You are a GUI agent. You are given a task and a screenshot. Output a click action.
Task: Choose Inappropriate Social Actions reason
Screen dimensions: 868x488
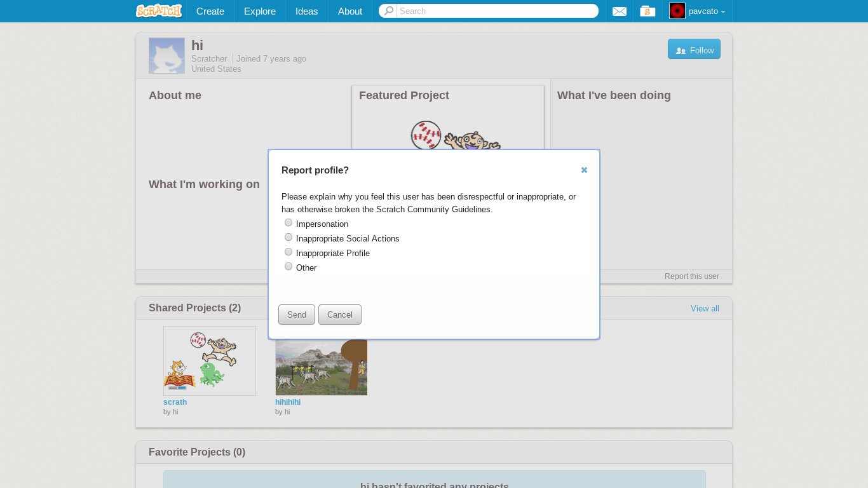coord(288,238)
